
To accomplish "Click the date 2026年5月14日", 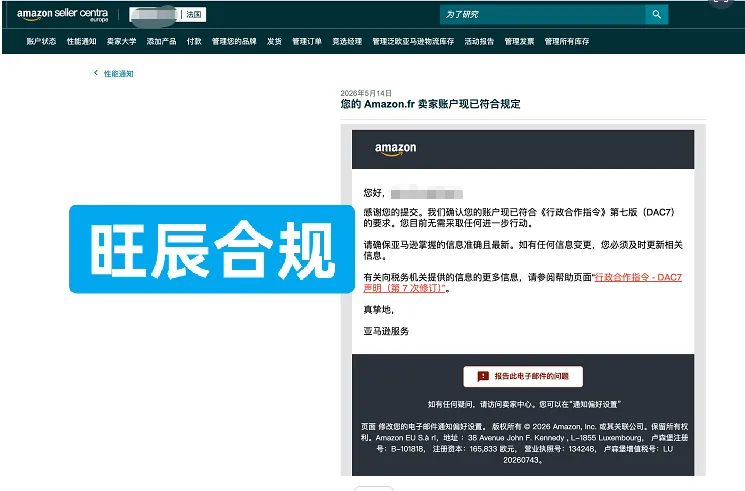I will [x=366, y=93].
